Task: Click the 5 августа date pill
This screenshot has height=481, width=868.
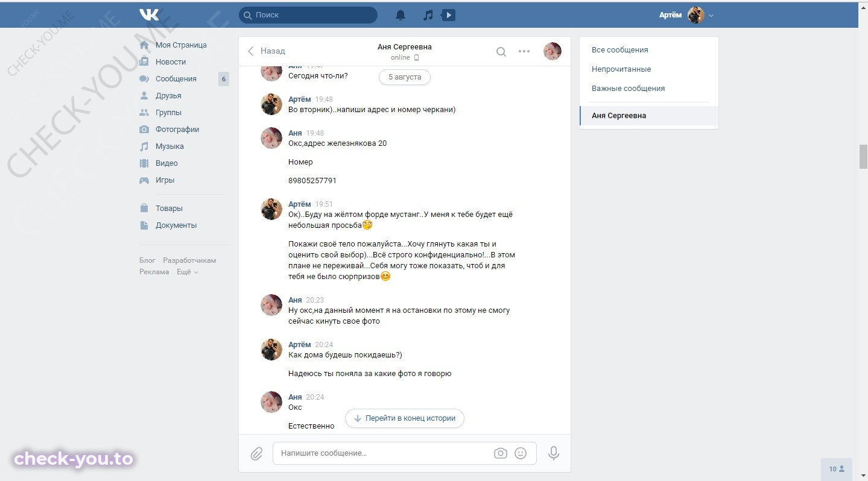Action: pyautogui.click(x=405, y=77)
